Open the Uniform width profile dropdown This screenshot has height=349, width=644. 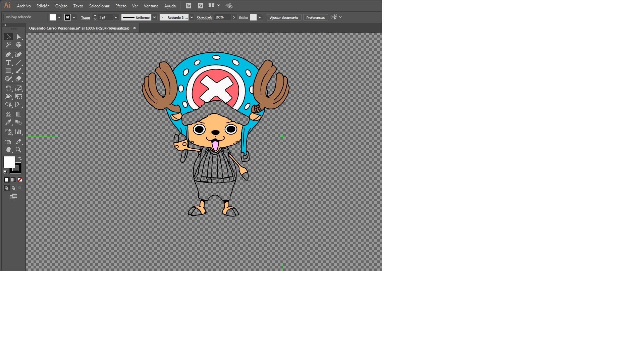[155, 17]
